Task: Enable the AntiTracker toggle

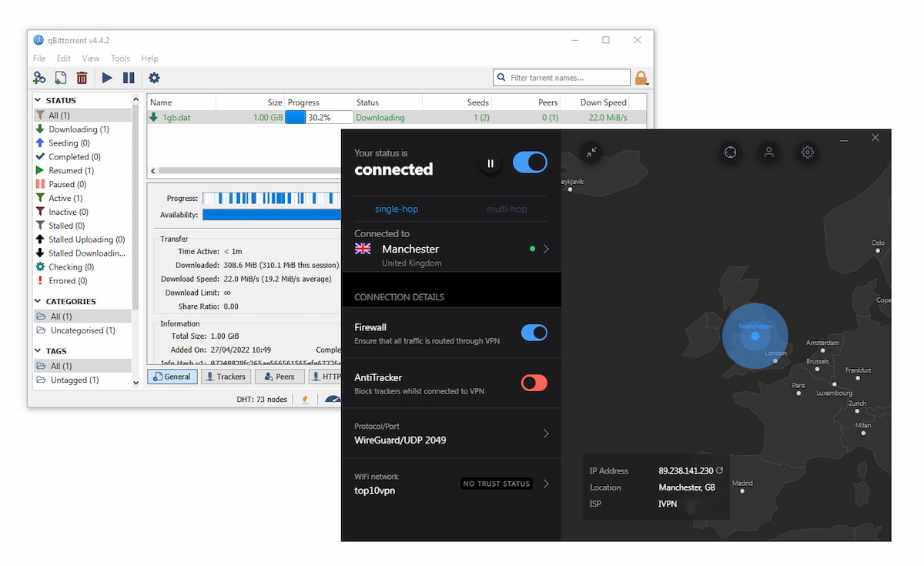Action: coord(534,383)
